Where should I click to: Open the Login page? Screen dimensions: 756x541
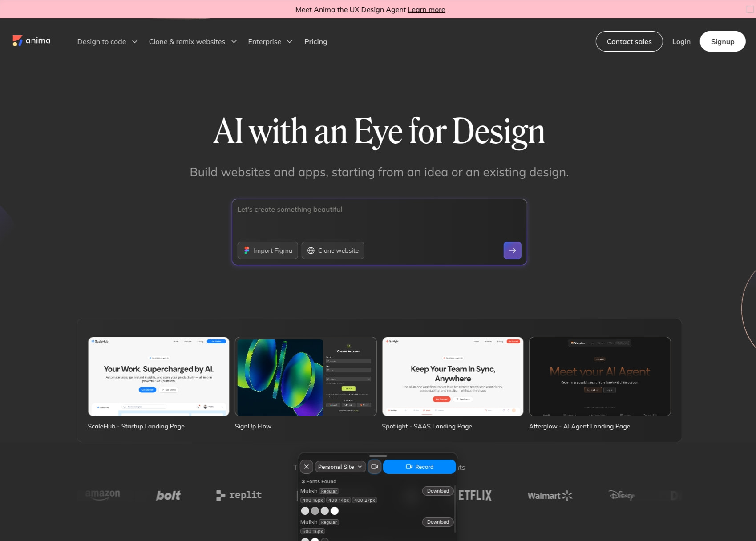(681, 41)
